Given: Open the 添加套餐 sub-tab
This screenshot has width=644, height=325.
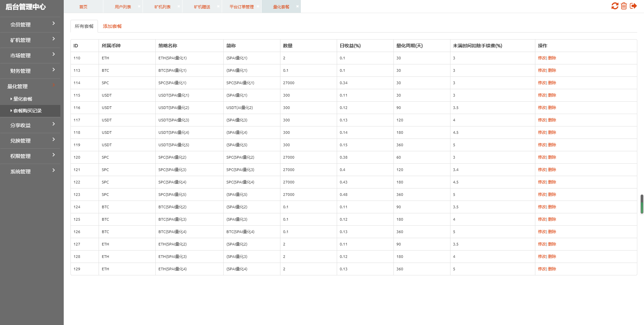Looking at the screenshot, I should coord(112,26).
